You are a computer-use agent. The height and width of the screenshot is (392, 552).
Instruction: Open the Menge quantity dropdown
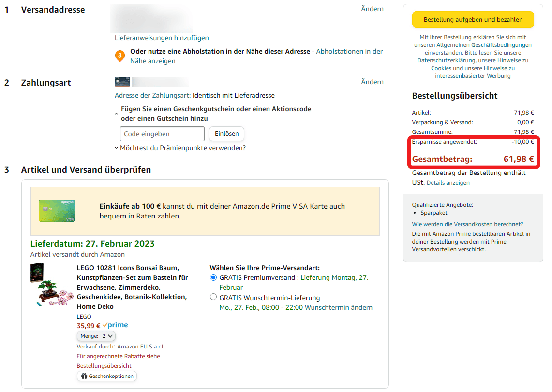coord(96,336)
